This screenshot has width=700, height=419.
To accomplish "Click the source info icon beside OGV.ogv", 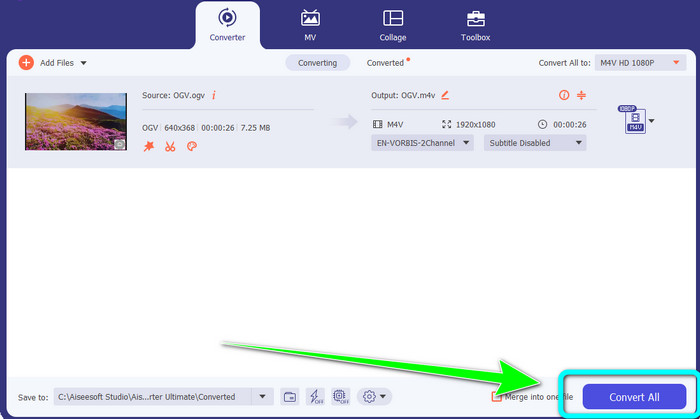I will click(213, 95).
